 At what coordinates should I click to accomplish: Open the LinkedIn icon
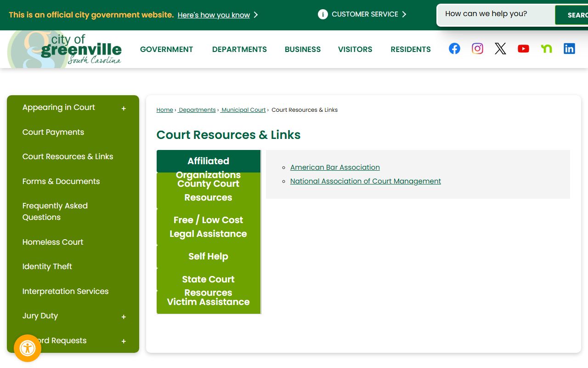pyautogui.click(x=569, y=49)
